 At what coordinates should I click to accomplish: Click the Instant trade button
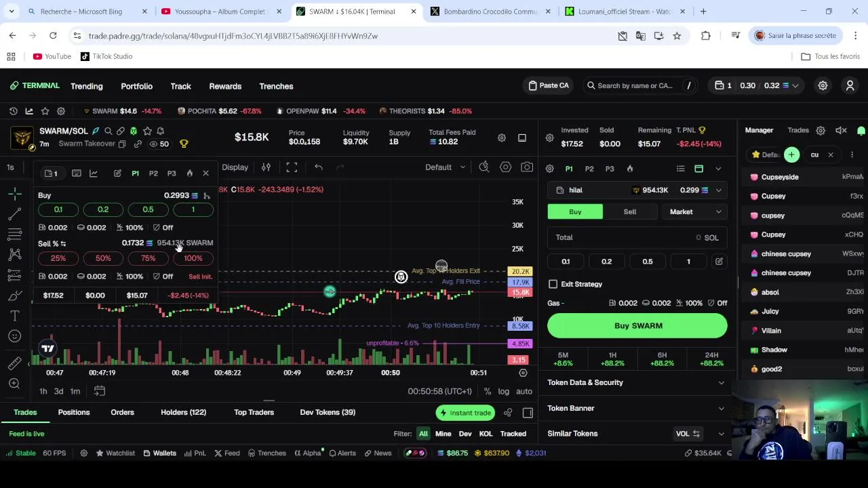point(465,413)
